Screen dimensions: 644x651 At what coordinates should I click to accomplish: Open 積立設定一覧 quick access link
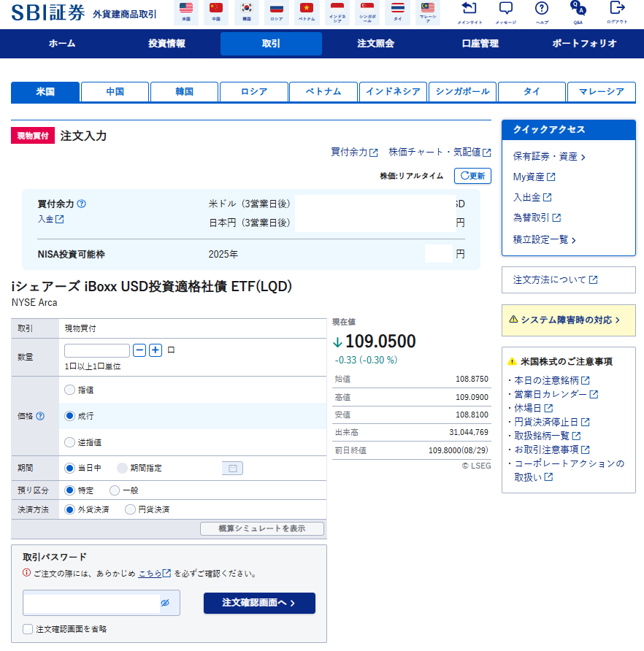pos(544,240)
